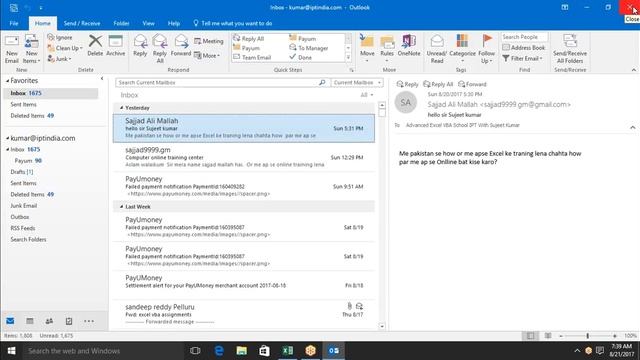
Task: Click zoom slider handle
Action: click(587, 336)
